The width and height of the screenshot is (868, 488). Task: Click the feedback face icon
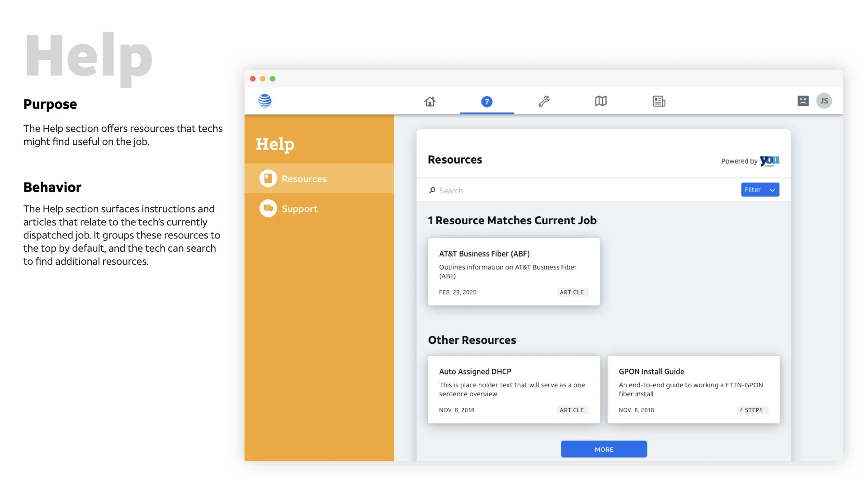tap(803, 101)
